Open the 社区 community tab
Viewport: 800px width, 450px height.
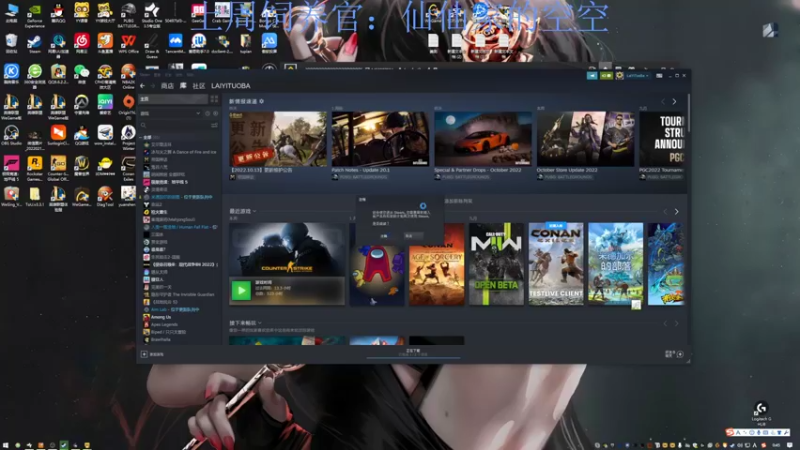pos(198,86)
